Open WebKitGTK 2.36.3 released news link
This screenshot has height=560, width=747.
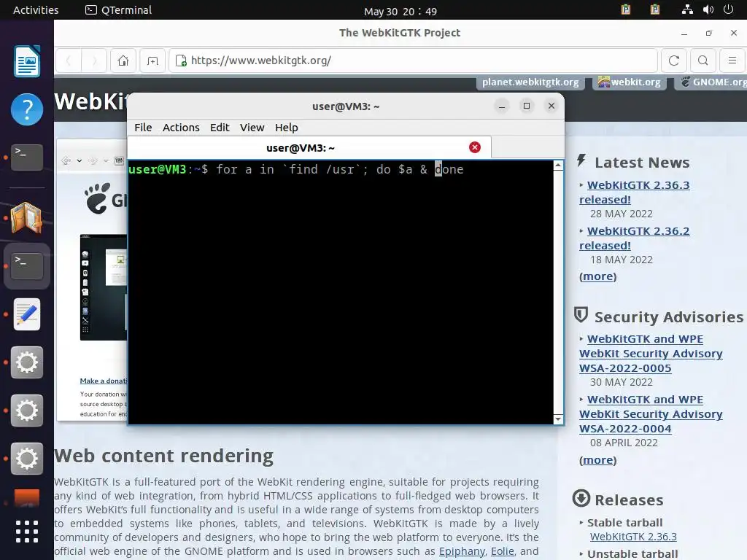(x=634, y=192)
